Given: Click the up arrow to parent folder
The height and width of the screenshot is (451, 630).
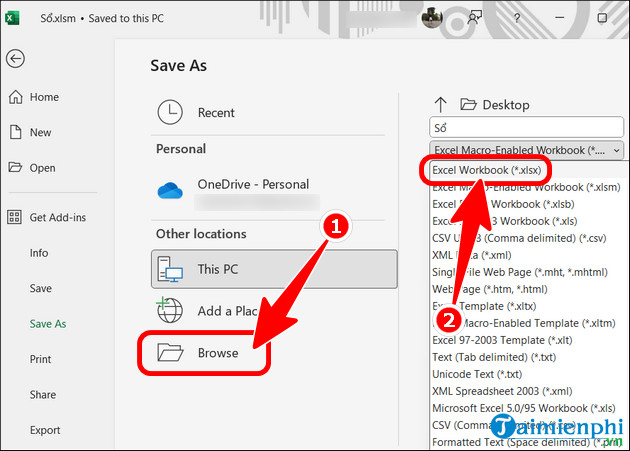Looking at the screenshot, I should coord(441,105).
